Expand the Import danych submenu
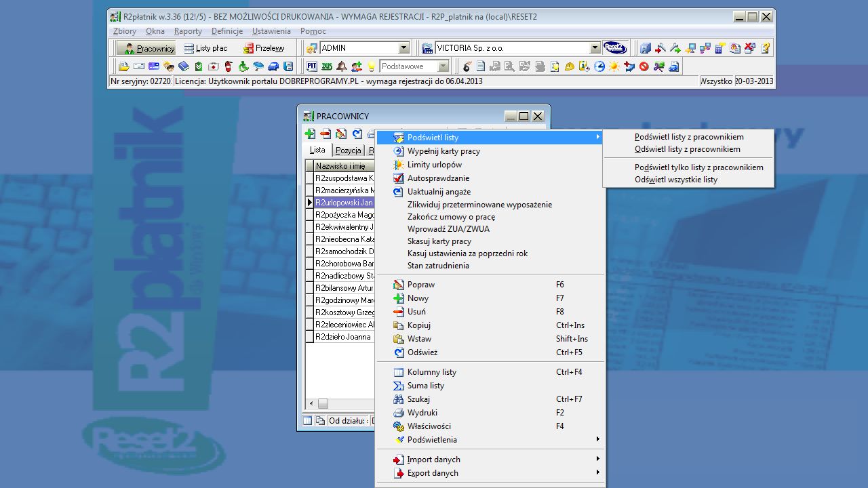This screenshot has height=488, width=868. [490, 460]
